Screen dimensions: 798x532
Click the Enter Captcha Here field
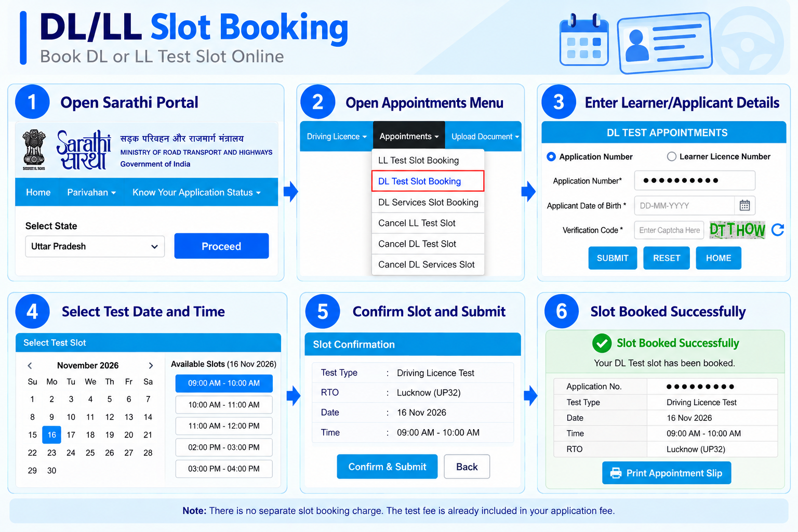(x=669, y=230)
